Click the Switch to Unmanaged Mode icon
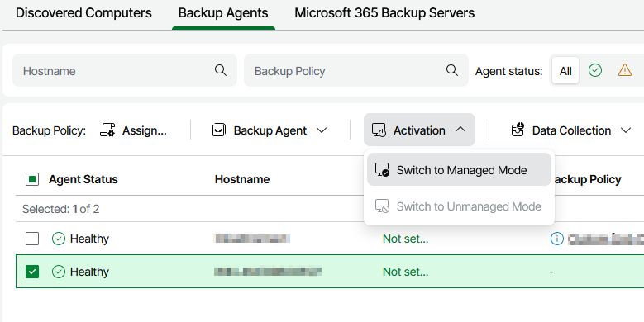The height and width of the screenshot is (322, 644). [x=382, y=206]
